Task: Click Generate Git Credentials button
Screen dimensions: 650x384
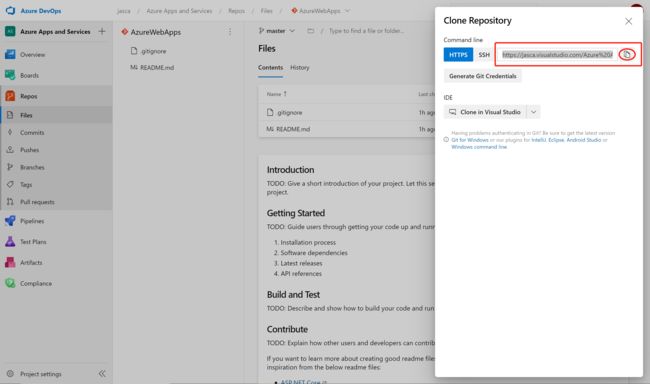Action: [483, 76]
